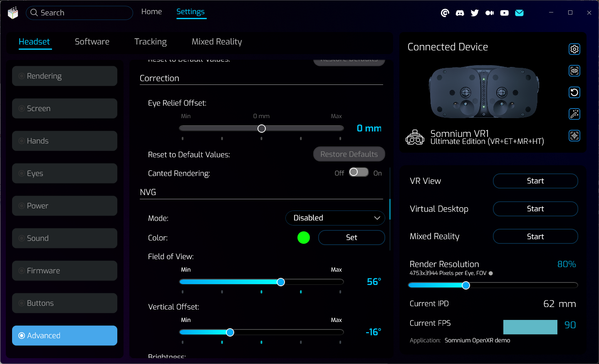Click the email envelope icon
This screenshot has height=364, width=599.
tap(519, 13)
